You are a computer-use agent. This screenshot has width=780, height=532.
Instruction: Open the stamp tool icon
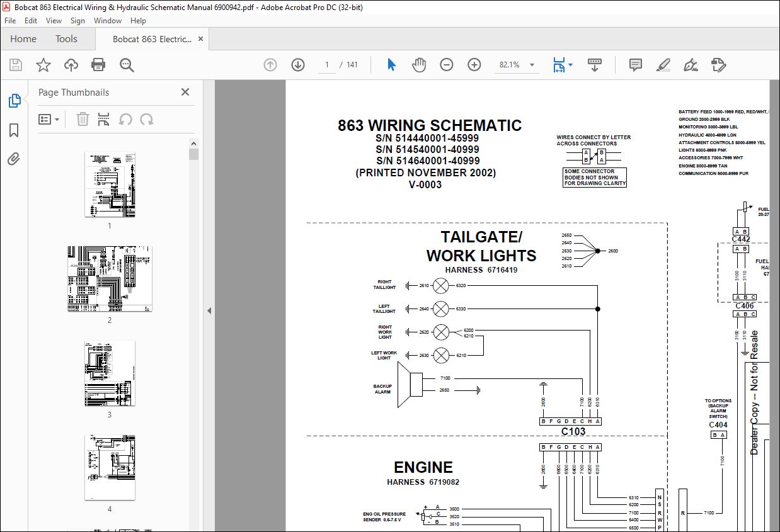[x=719, y=65]
